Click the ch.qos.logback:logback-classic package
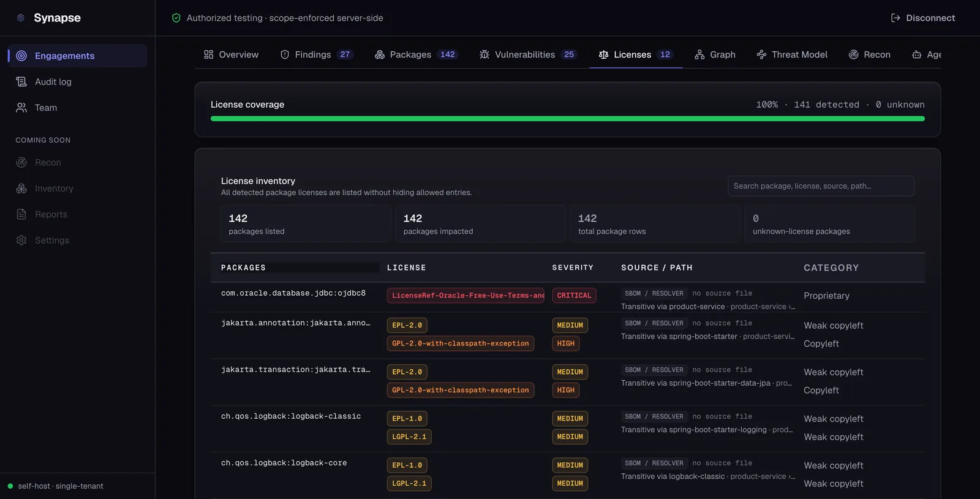The image size is (980, 499). tap(291, 416)
